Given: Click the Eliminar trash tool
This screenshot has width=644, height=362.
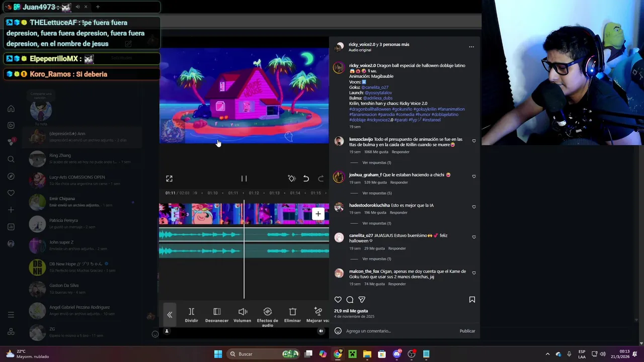Looking at the screenshot, I should [x=292, y=315].
